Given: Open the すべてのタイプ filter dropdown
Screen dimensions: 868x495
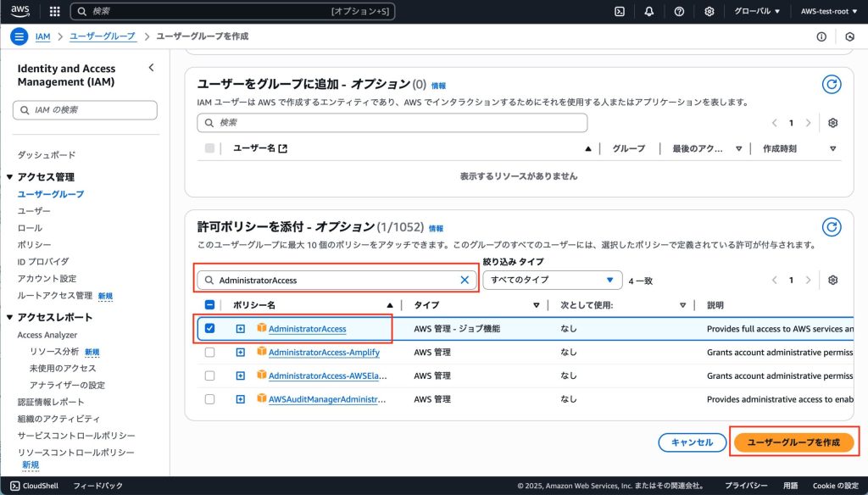Looking at the screenshot, I should (x=553, y=281).
